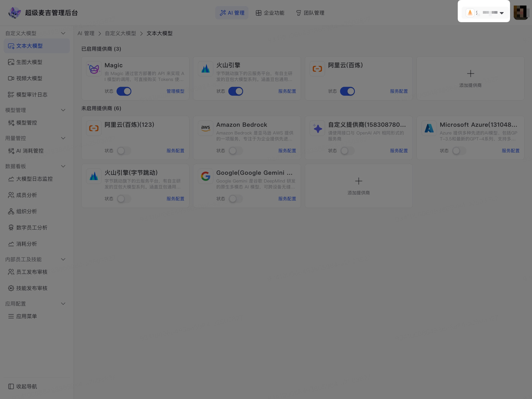The height and width of the screenshot is (399, 532).
Task: Add a provider in the enabled providers row
Action: tap(470, 78)
